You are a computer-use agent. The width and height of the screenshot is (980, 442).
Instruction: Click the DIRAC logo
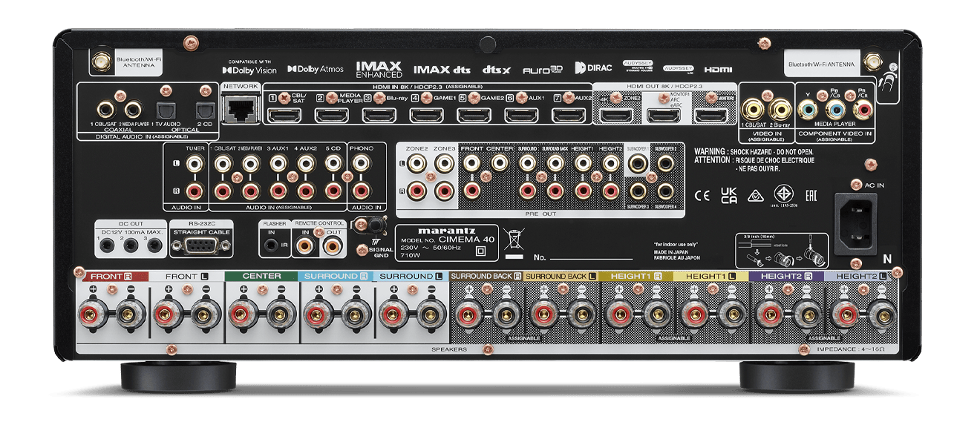coord(595,68)
